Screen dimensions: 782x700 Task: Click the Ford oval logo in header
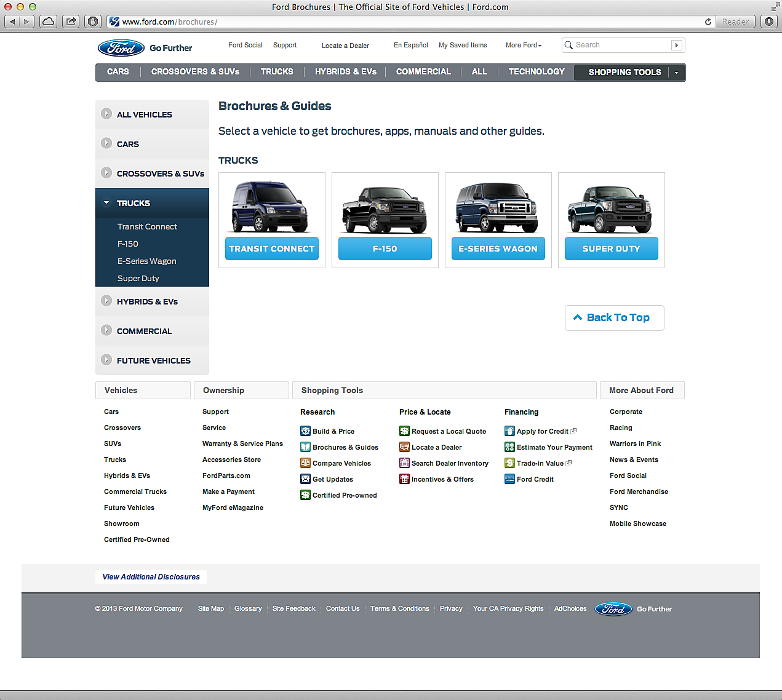tap(121, 48)
